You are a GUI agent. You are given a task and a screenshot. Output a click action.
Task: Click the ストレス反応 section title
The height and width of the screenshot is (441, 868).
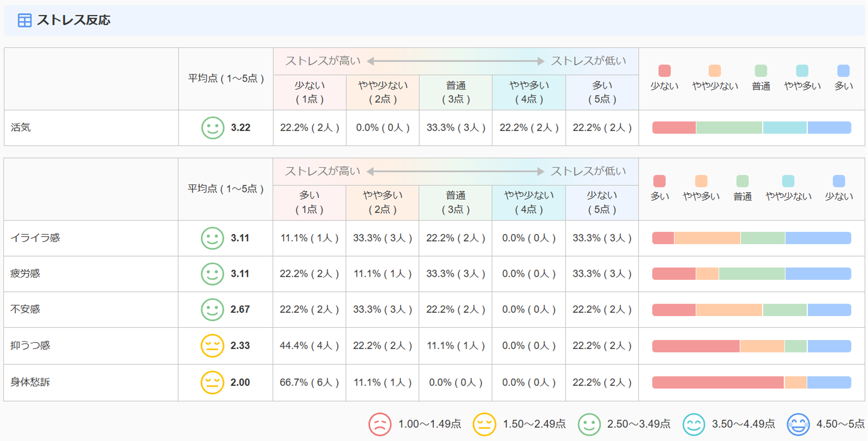tap(74, 20)
